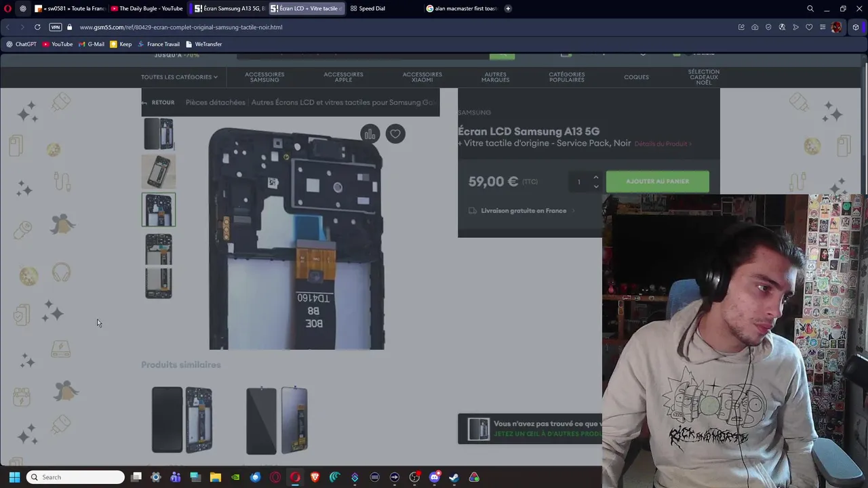Click the gsm55.com address bar URL
This screenshot has height=488, width=868.
click(x=180, y=27)
